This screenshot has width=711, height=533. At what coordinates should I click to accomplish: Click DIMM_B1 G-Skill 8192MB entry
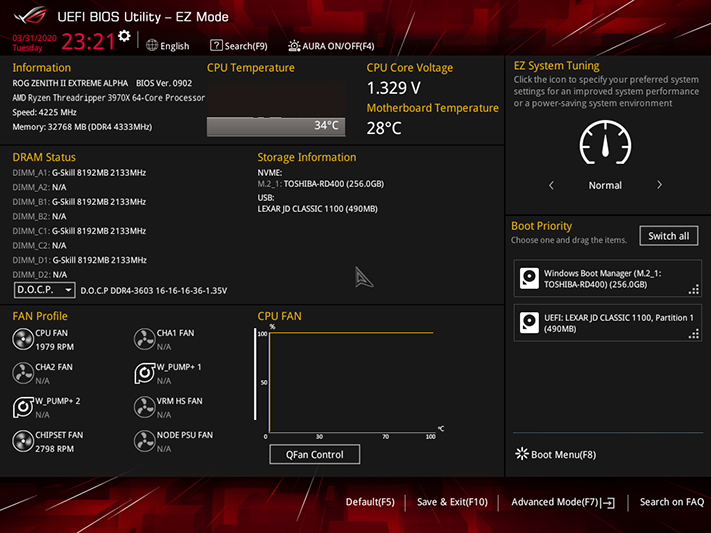pyautogui.click(x=79, y=202)
